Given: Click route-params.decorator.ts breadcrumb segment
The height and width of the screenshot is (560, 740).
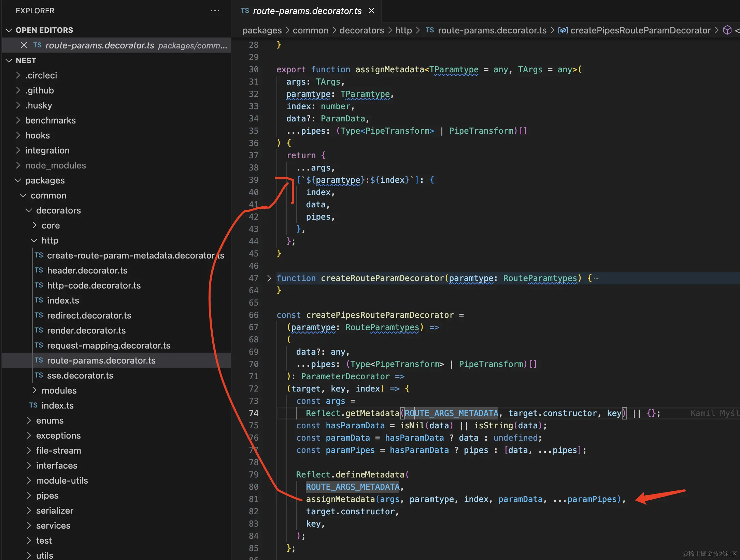Looking at the screenshot, I should 492,30.
